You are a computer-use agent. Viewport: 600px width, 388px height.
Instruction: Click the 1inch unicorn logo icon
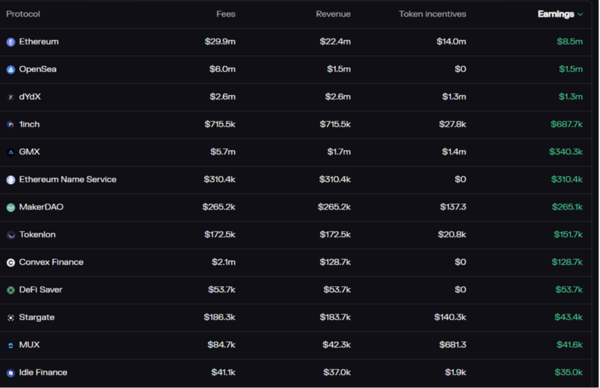click(11, 125)
